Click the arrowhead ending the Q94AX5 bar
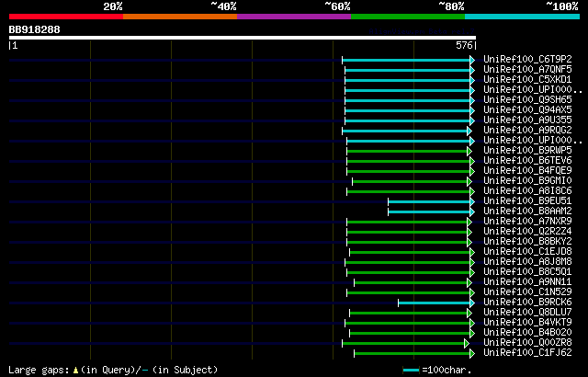The image size is (588, 377). tap(472, 110)
